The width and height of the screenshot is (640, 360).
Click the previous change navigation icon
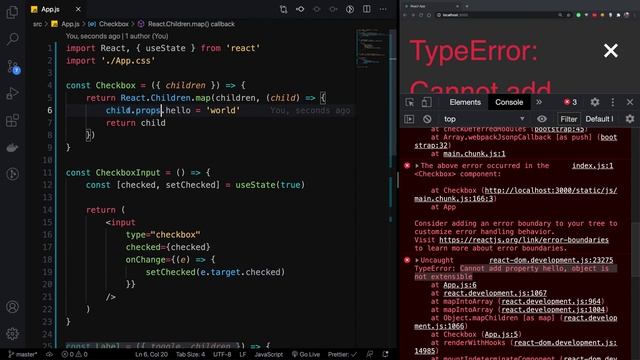click(x=317, y=9)
